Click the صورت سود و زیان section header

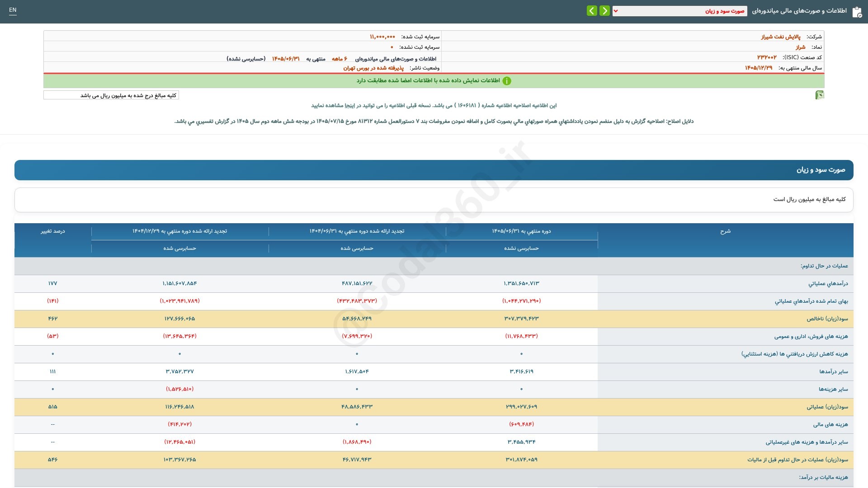coord(434,170)
